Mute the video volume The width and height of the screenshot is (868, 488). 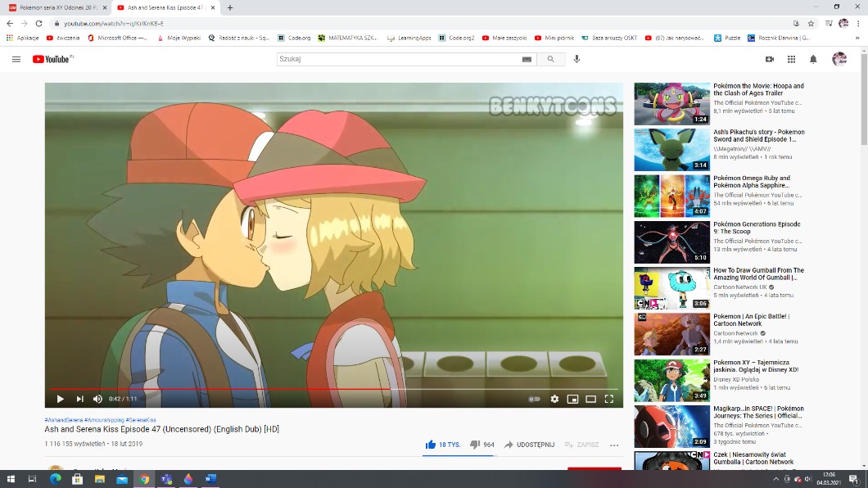[97, 399]
